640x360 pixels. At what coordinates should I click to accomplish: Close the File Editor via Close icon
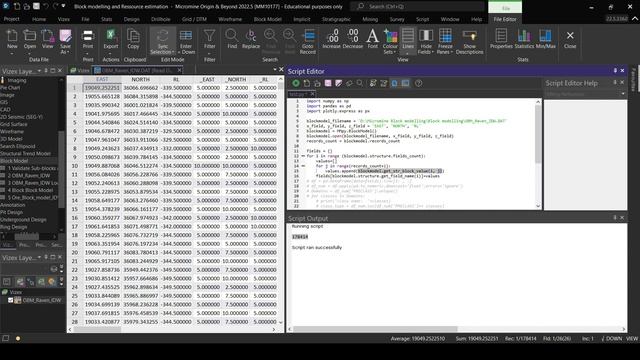[570, 40]
